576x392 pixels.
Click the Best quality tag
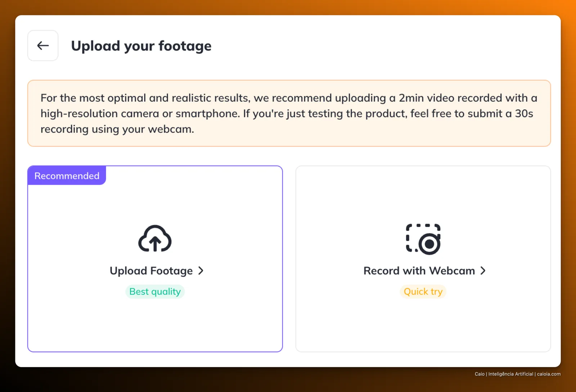pyautogui.click(x=155, y=292)
